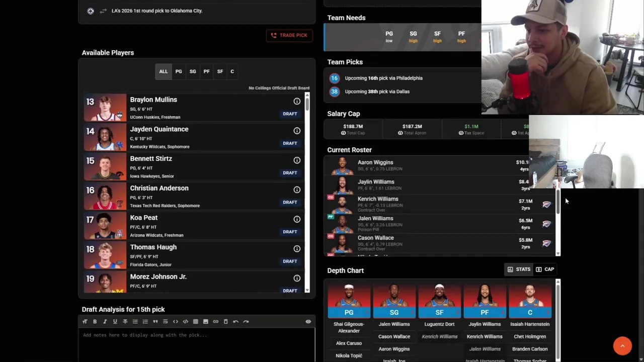Screen dimensions: 644x362
Task: Insert a hyperlink in notes editor
Action: (215, 321)
